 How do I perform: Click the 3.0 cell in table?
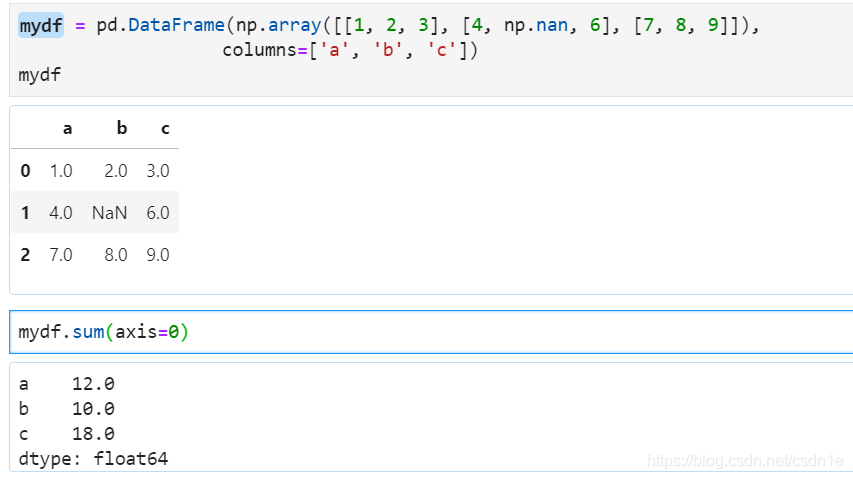pyautogui.click(x=158, y=171)
